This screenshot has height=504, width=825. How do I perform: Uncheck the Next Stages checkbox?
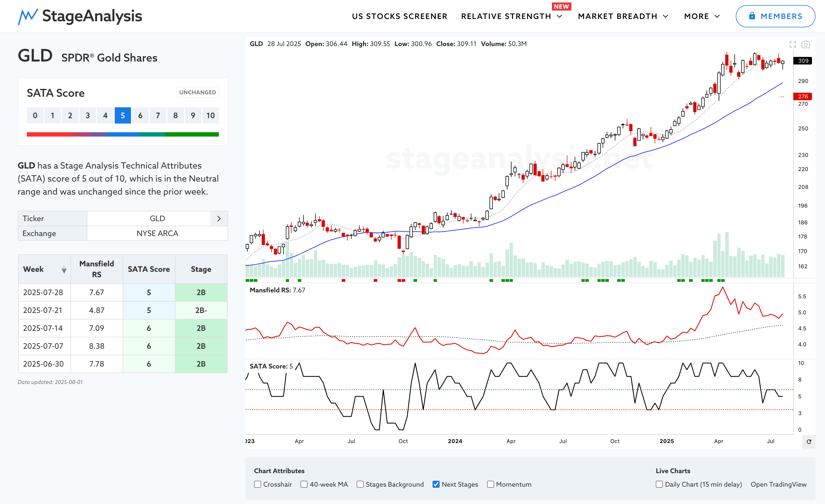436,484
